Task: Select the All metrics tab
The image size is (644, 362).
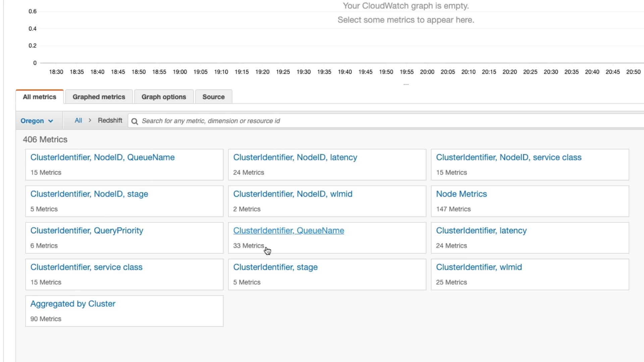Action: (x=40, y=97)
